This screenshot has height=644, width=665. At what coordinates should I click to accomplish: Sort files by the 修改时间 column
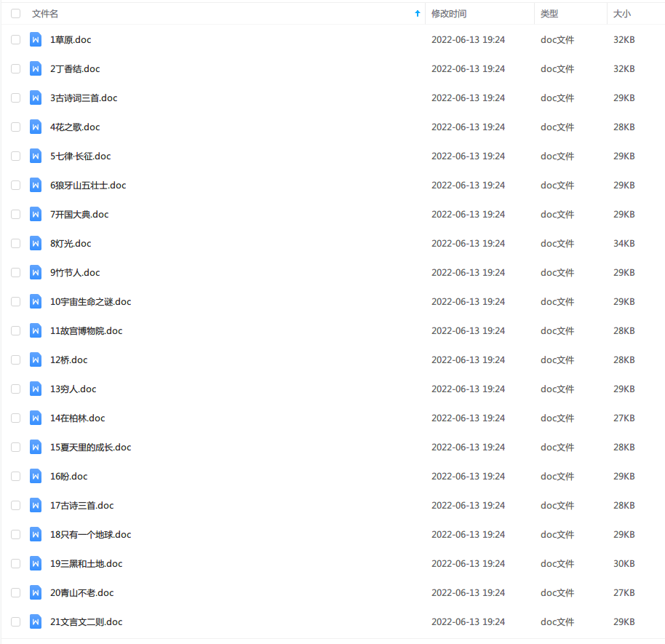coord(449,13)
